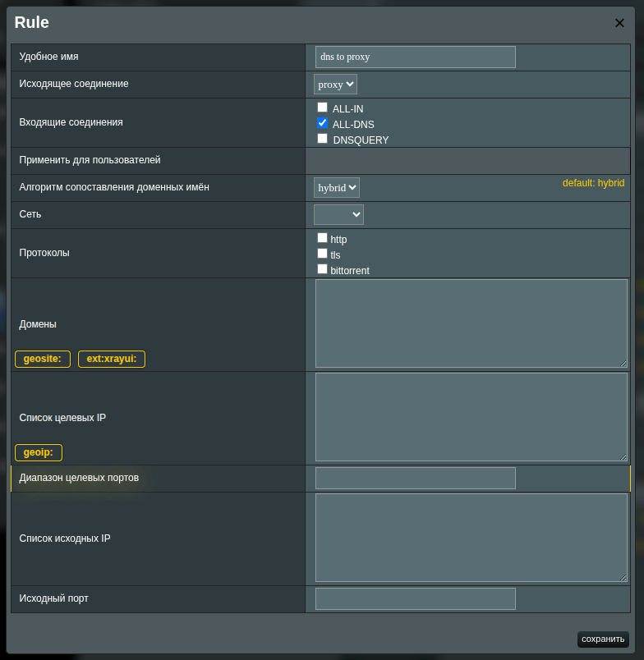Image resolution: width=644 pixels, height=660 pixels.
Task: Click the 'Алгоритм сопоставления доменных имён' label
Action: 114,187
